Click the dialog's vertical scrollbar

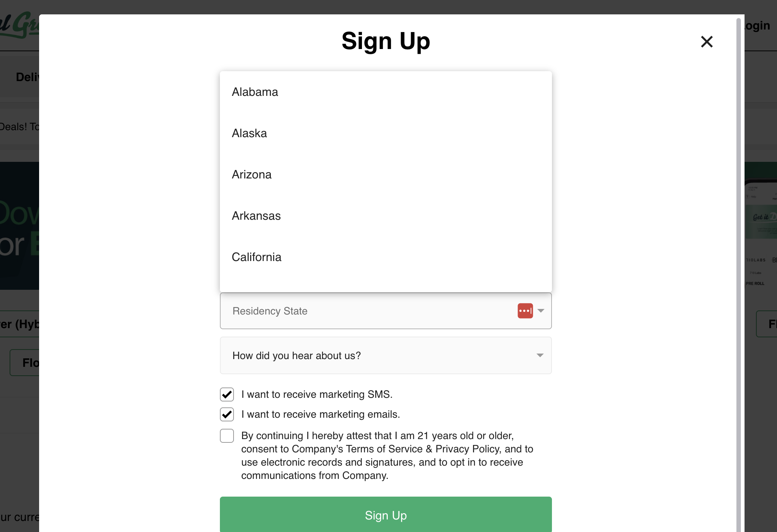click(x=738, y=258)
